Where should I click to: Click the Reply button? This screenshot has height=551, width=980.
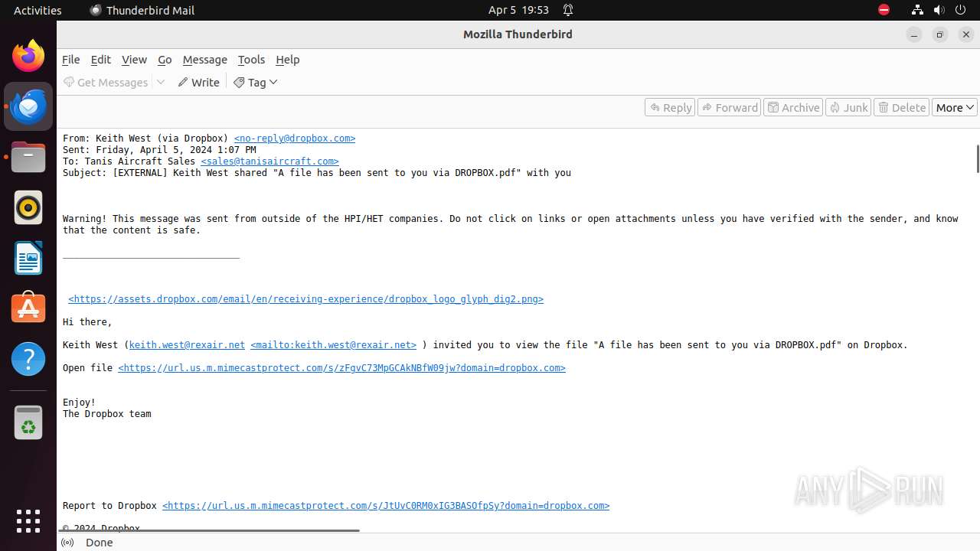pyautogui.click(x=670, y=107)
